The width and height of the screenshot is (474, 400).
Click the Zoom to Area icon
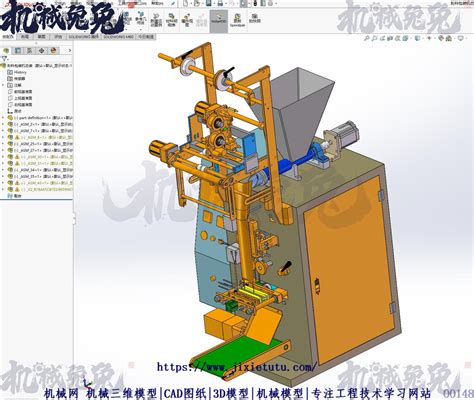(374, 38)
